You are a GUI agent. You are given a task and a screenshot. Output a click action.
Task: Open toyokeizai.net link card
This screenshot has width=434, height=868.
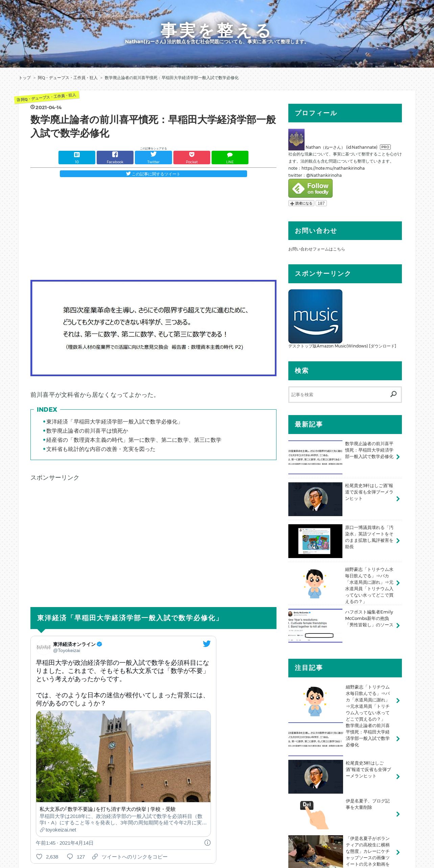point(123,819)
